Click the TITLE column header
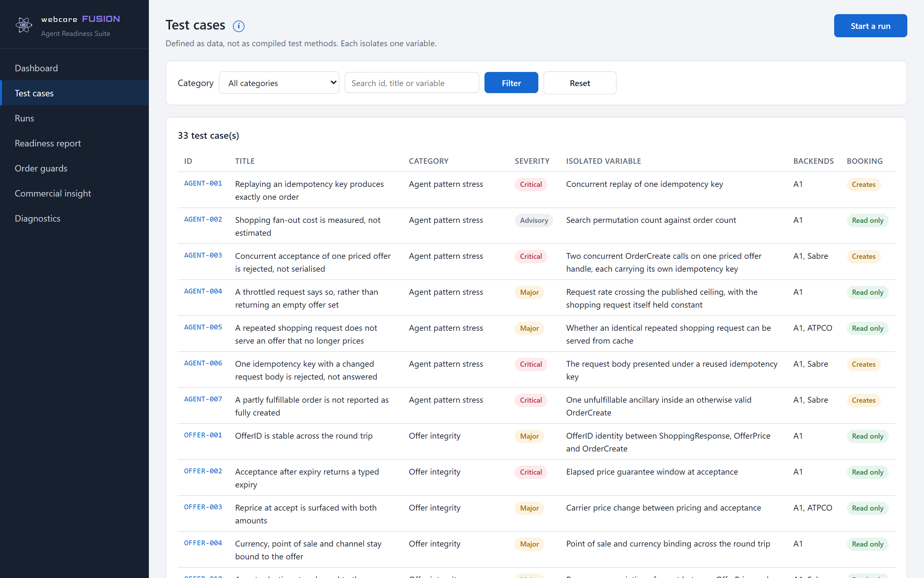This screenshot has width=924, height=578. click(x=245, y=161)
